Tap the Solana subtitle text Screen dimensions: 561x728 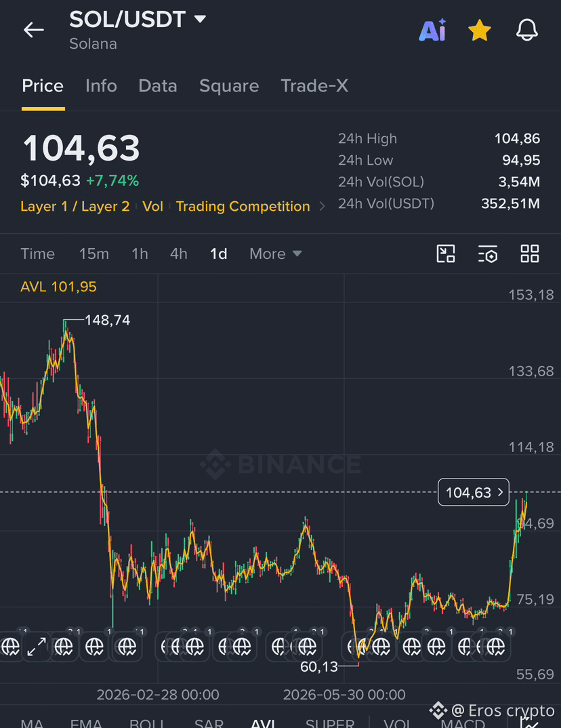coord(93,44)
